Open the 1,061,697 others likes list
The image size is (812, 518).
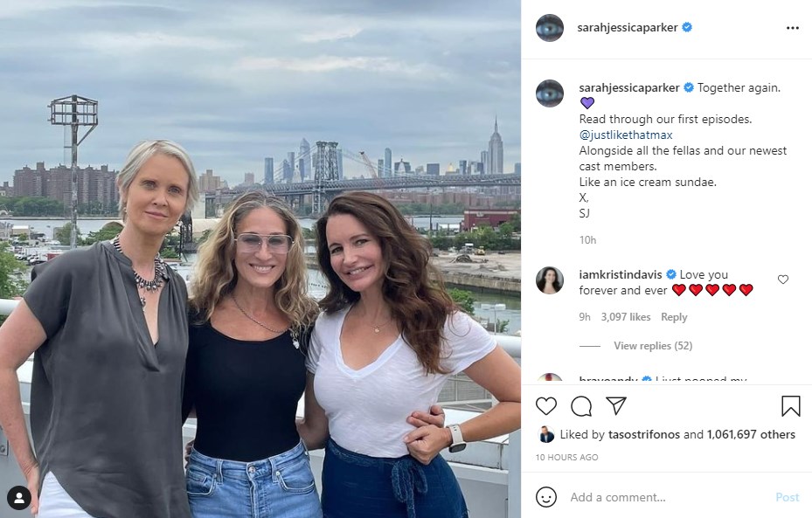[x=752, y=434]
